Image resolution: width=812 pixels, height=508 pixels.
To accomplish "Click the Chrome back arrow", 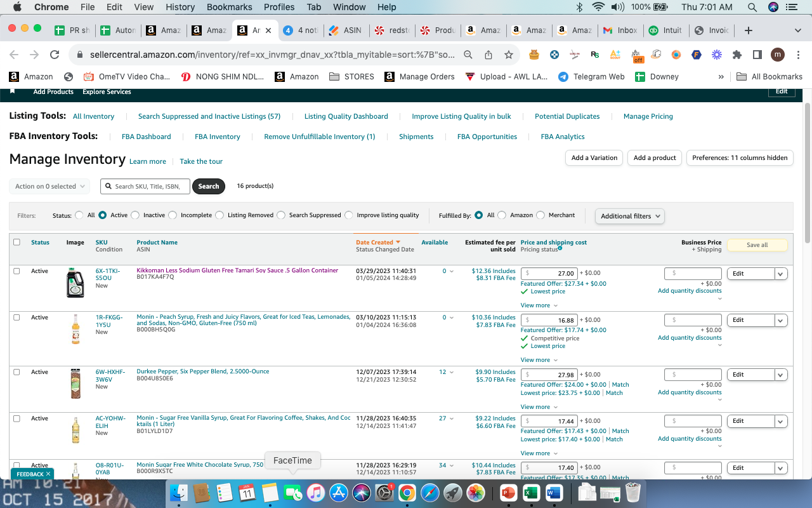I will point(14,55).
